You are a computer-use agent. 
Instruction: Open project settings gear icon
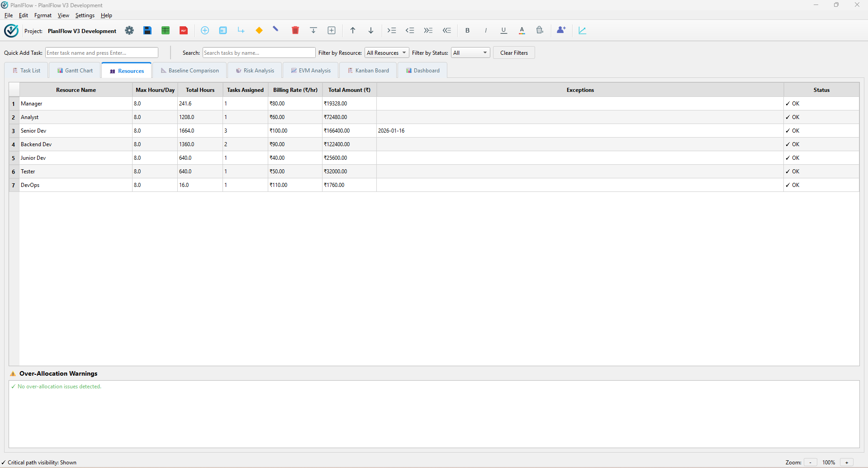129,30
